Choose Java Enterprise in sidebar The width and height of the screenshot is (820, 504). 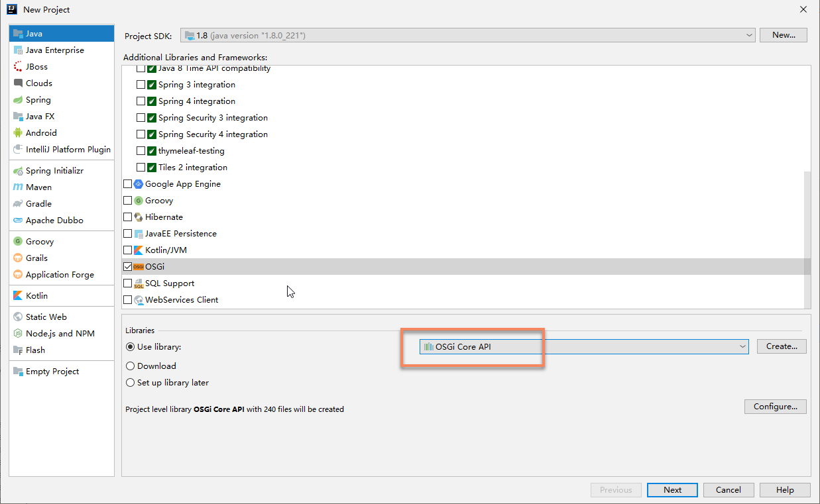pyautogui.click(x=62, y=50)
